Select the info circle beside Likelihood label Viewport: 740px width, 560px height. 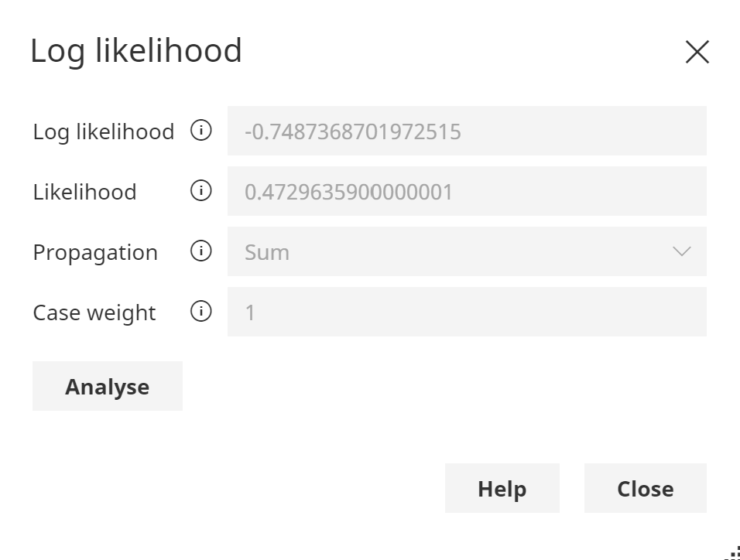(200, 191)
